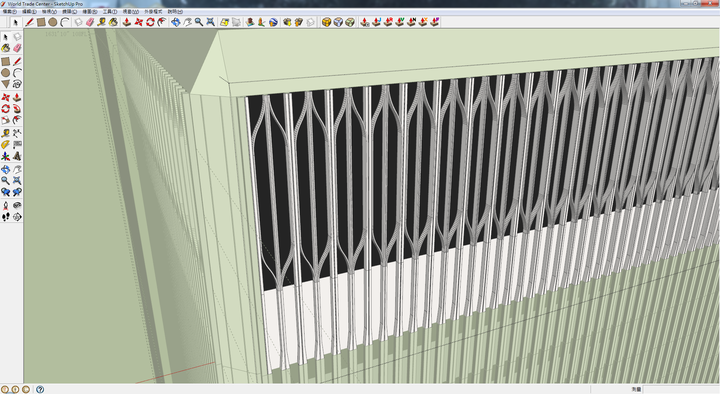
Task: Click the Share Model icon
Action: [x=298, y=22]
